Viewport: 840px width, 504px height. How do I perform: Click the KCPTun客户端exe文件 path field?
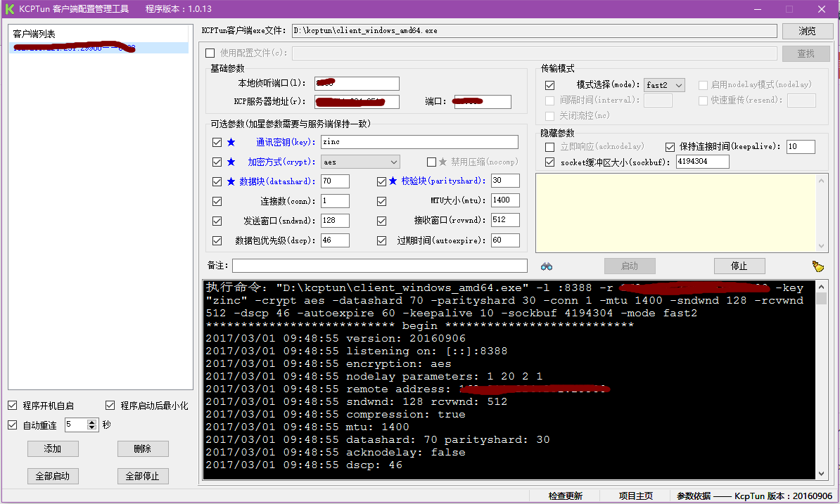534,31
